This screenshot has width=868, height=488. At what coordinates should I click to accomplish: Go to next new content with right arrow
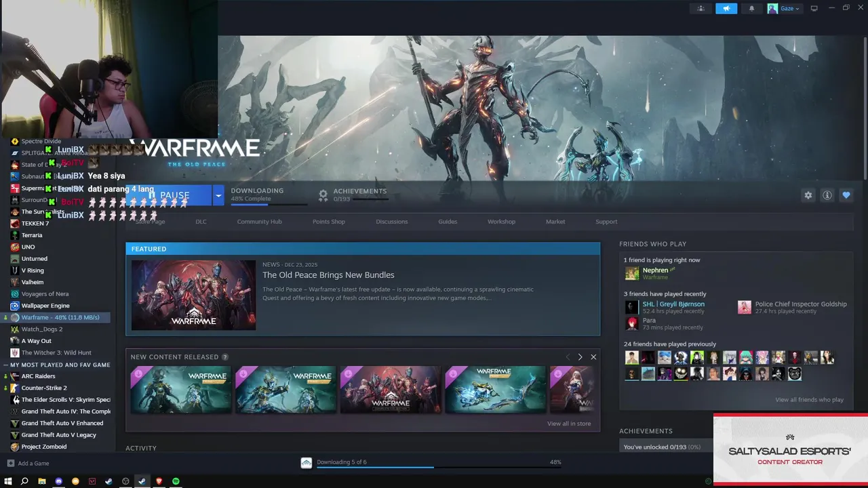point(580,357)
